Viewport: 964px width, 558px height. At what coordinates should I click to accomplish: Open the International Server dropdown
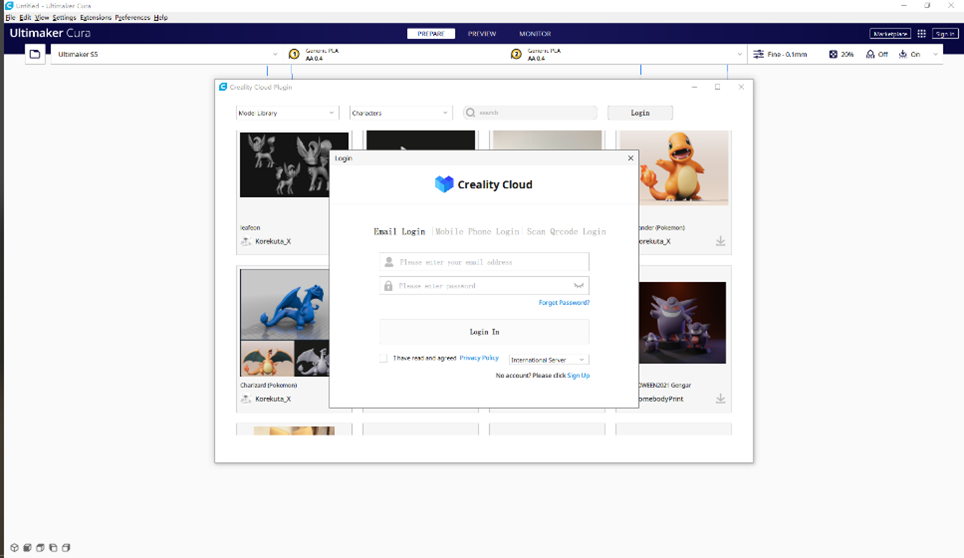tap(548, 360)
